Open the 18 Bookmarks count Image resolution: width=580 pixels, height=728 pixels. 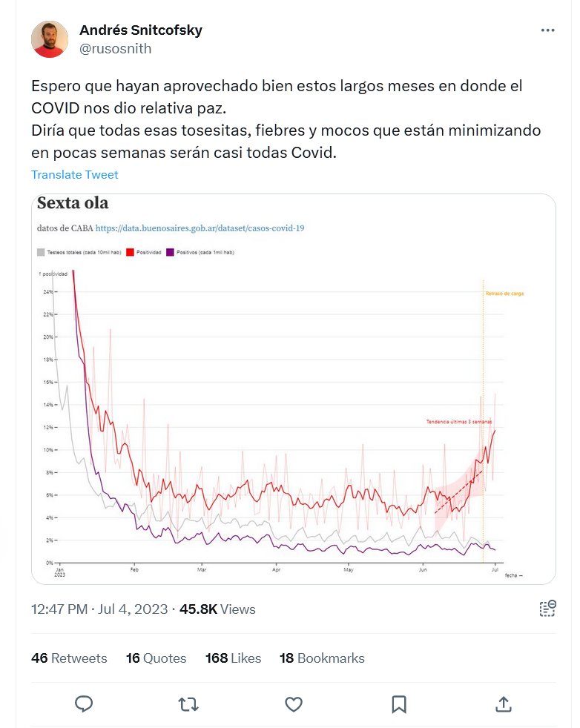(x=322, y=658)
